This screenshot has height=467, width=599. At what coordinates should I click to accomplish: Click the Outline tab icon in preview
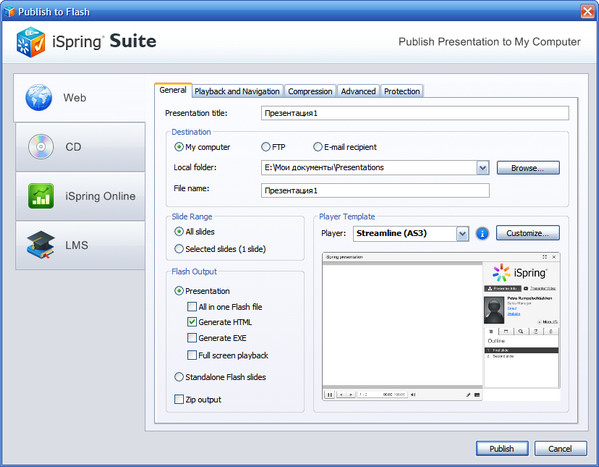coord(491,331)
